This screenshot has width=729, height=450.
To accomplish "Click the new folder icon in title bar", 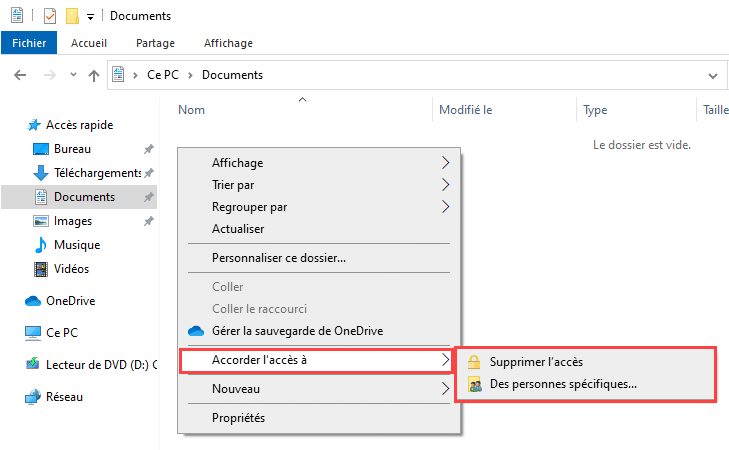I will coord(72,16).
